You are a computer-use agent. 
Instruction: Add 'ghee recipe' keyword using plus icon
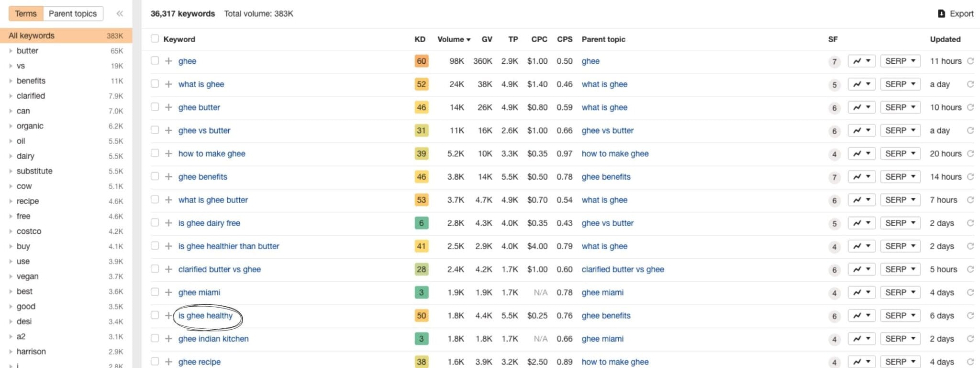tap(168, 362)
